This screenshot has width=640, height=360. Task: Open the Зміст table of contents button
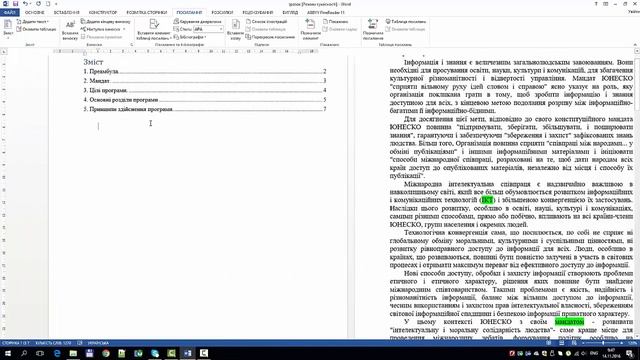click(8, 29)
